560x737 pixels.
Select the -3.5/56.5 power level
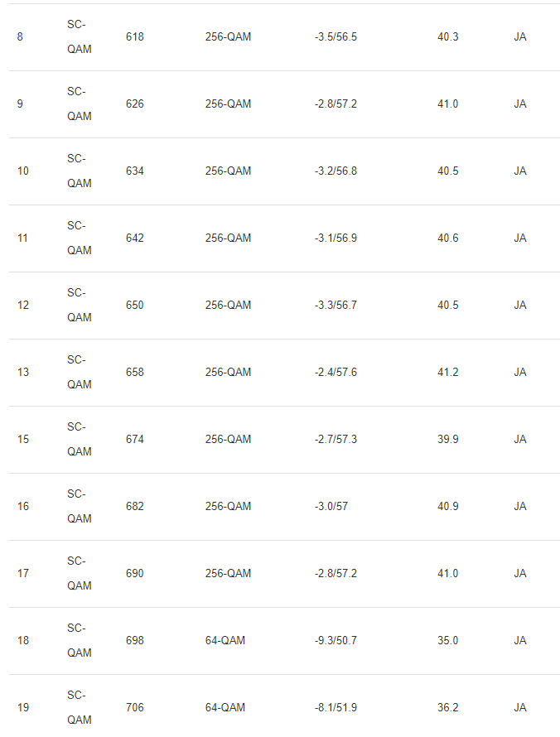coord(336,37)
